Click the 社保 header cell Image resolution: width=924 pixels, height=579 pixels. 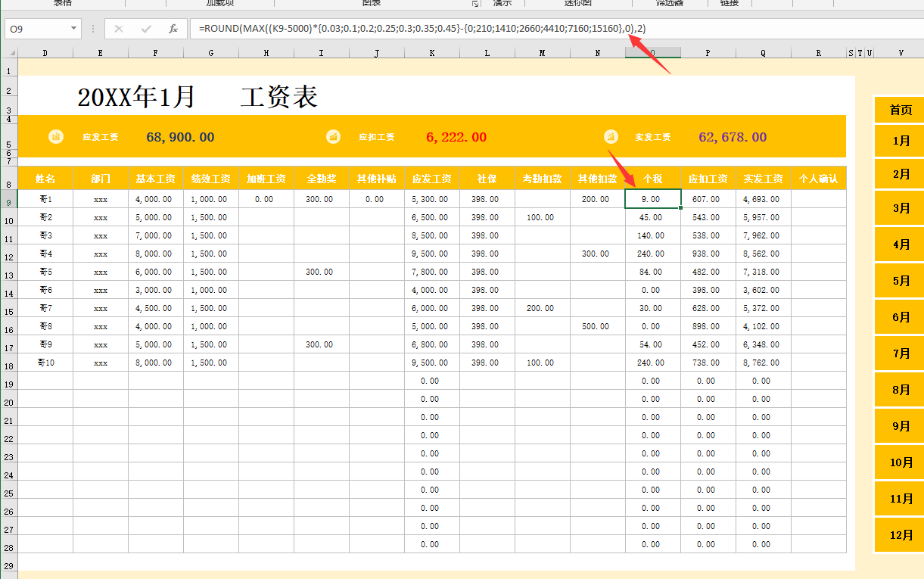tap(487, 179)
